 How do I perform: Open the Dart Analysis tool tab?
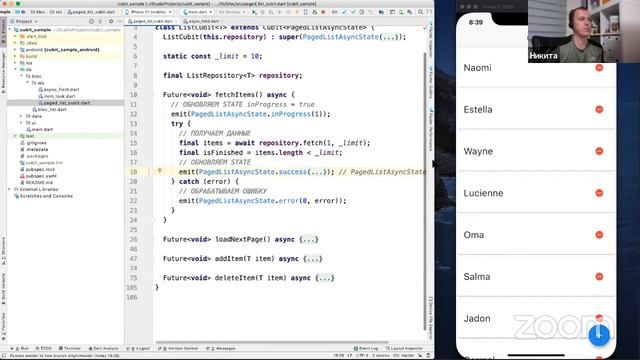(x=103, y=348)
